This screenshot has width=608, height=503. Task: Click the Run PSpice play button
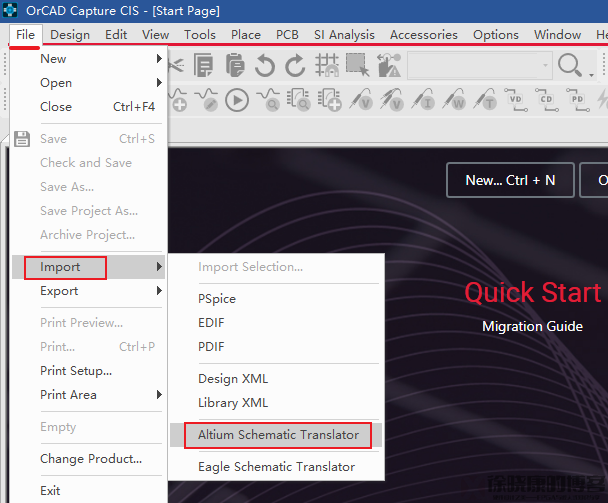pyautogui.click(x=237, y=100)
